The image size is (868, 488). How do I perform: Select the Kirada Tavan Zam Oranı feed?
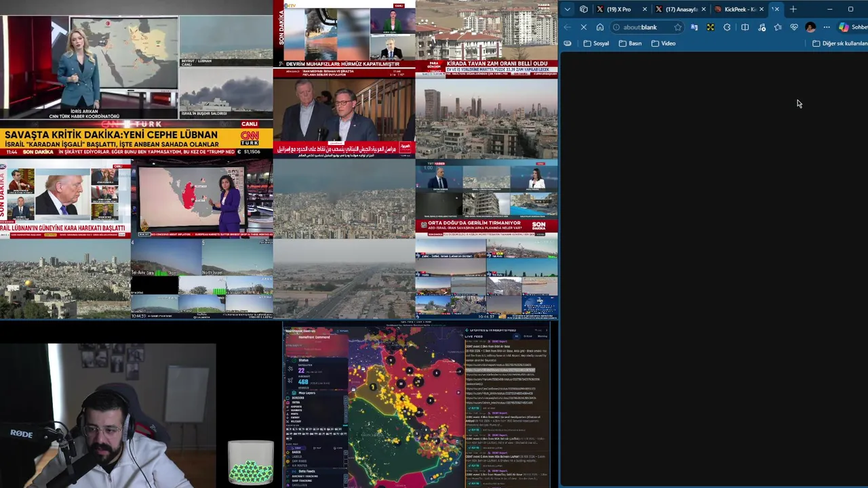coord(486,38)
